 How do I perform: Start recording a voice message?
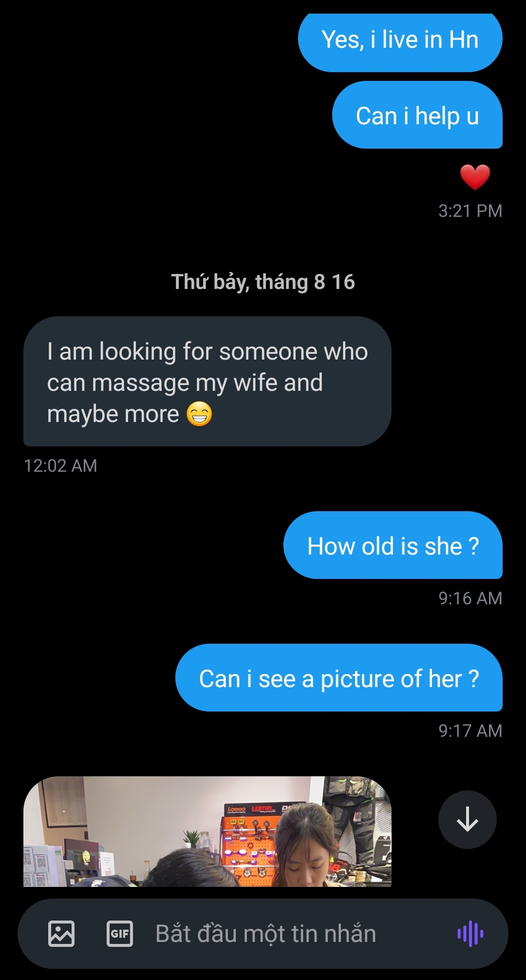(470, 934)
